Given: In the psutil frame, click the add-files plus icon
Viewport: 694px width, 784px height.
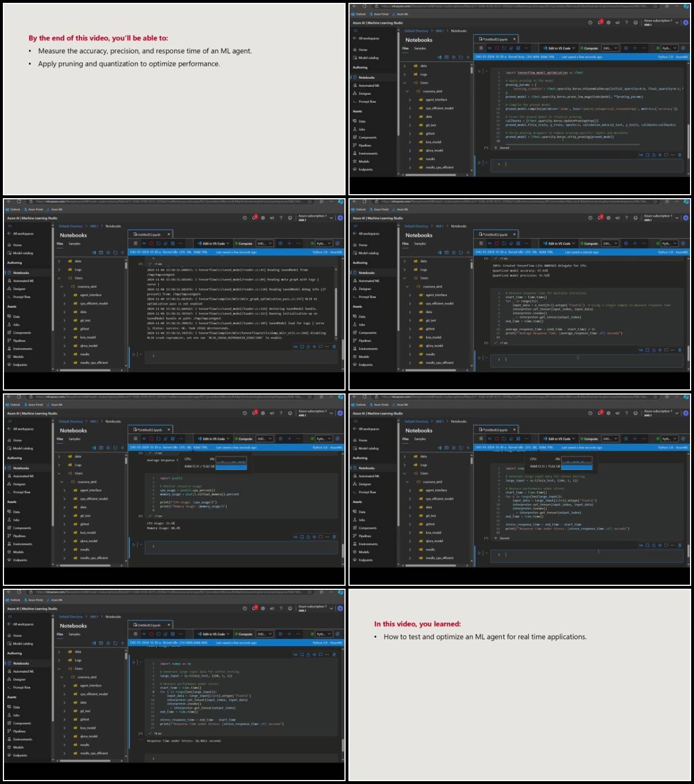Looking at the screenshot, I should point(109,448).
